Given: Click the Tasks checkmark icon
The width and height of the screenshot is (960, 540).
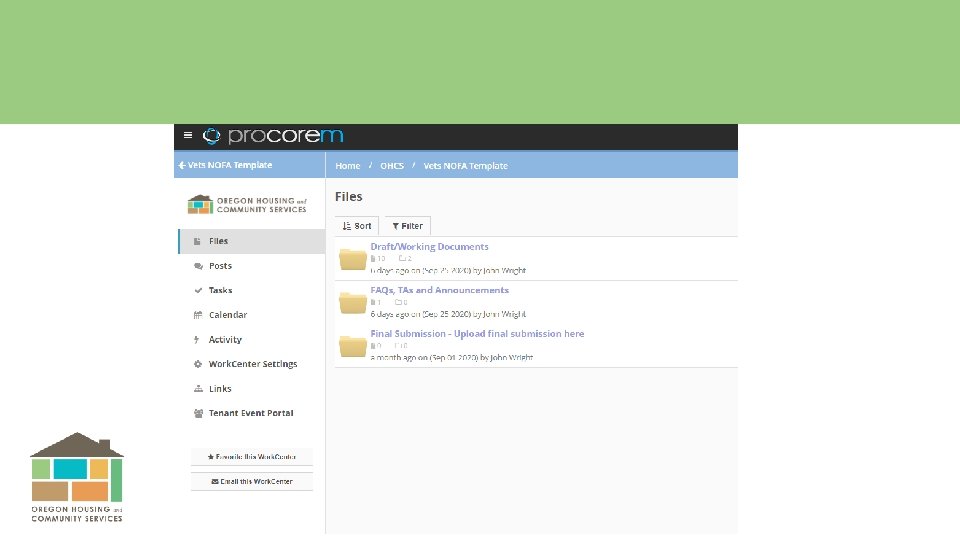Looking at the screenshot, I should coord(198,291).
